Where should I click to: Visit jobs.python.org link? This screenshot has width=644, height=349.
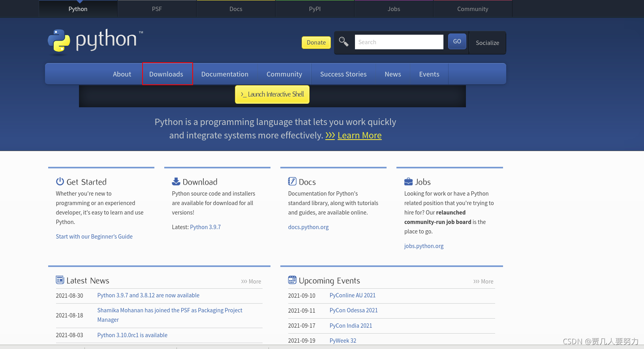click(424, 246)
